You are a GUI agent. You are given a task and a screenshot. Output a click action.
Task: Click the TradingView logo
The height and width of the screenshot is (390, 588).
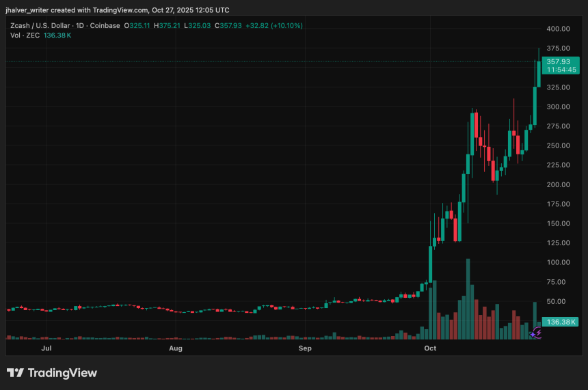click(52, 373)
